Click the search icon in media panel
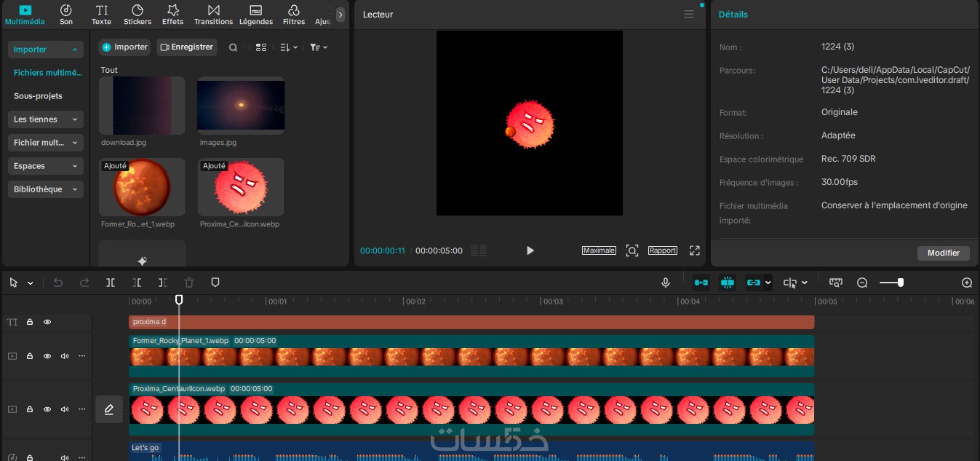Screen dimensions: 980x461 click(233, 47)
